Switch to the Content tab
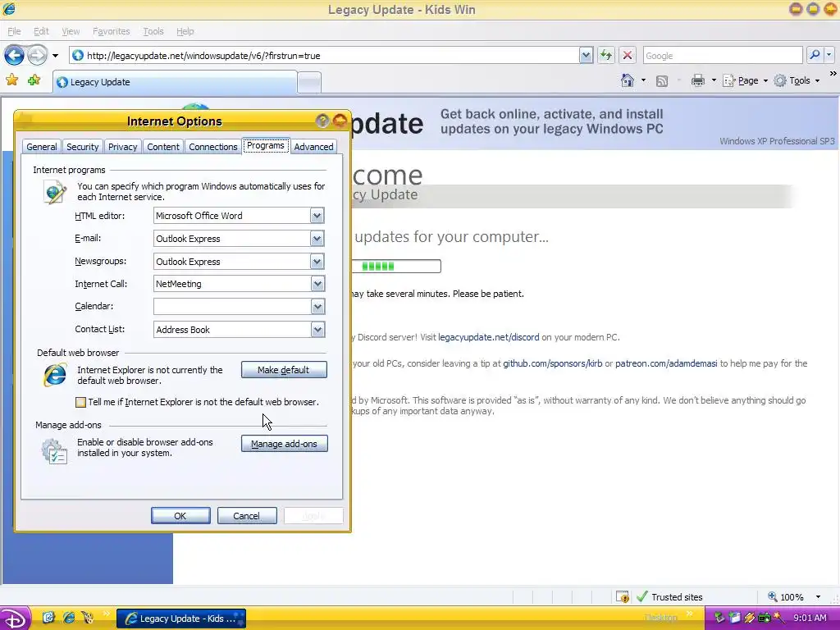This screenshot has height=630, width=840. [x=163, y=146]
